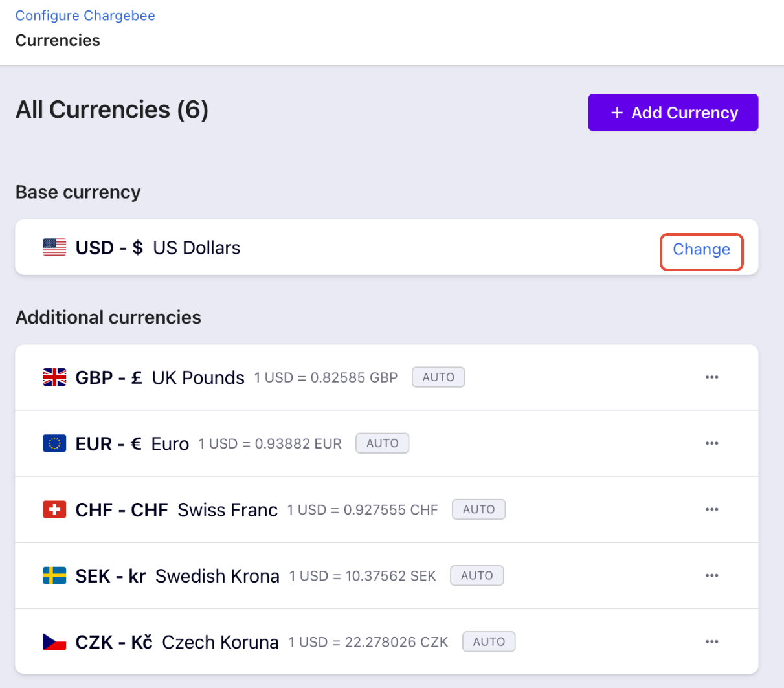Click the AUTO badge for Swiss Franc

(478, 509)
